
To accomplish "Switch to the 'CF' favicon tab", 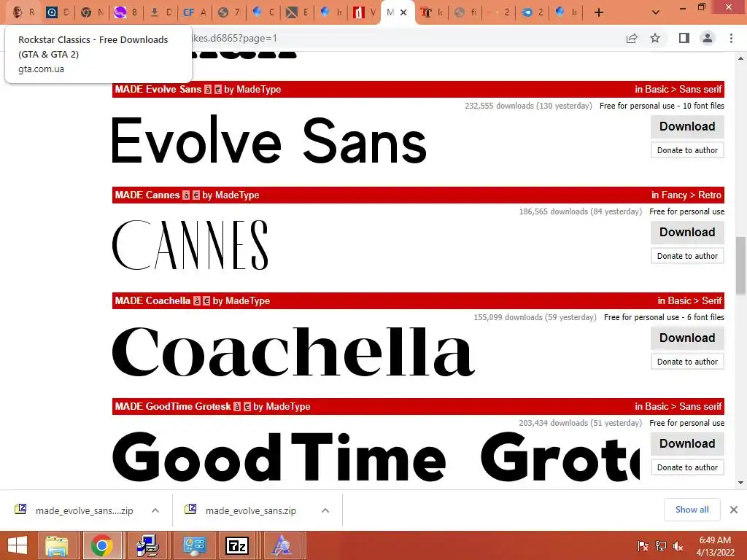I will 194,12.
